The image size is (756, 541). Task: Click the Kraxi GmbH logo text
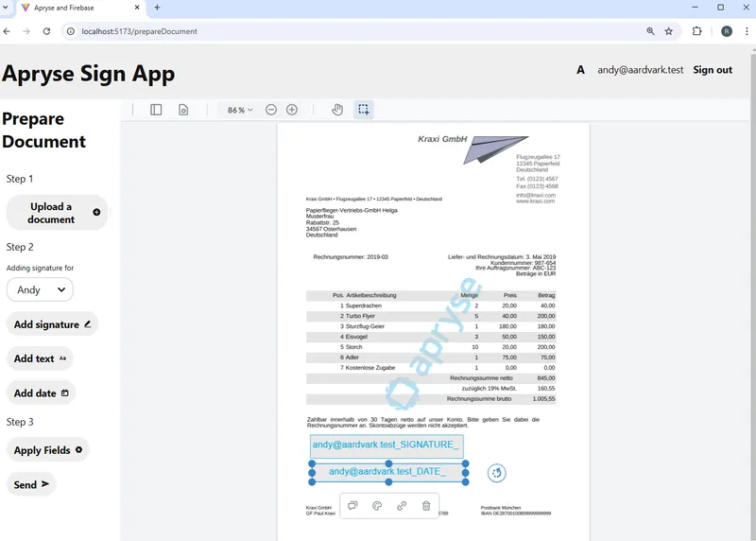click(442, 139)
